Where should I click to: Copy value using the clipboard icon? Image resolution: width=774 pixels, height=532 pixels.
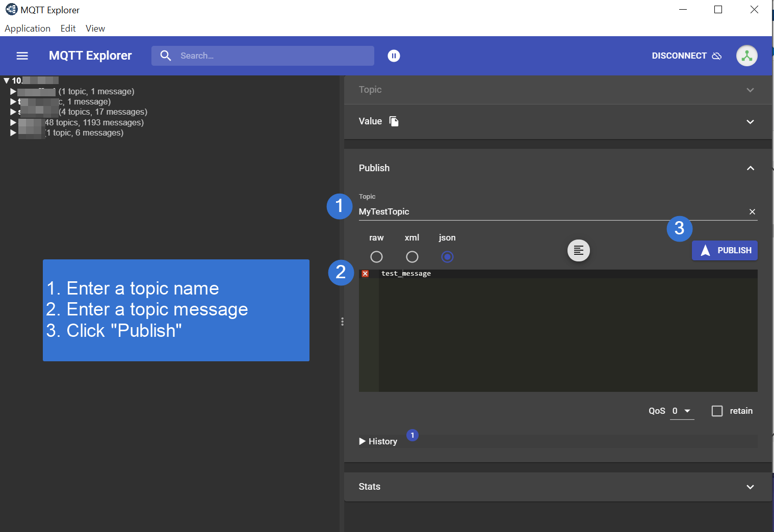click(394, 121)
